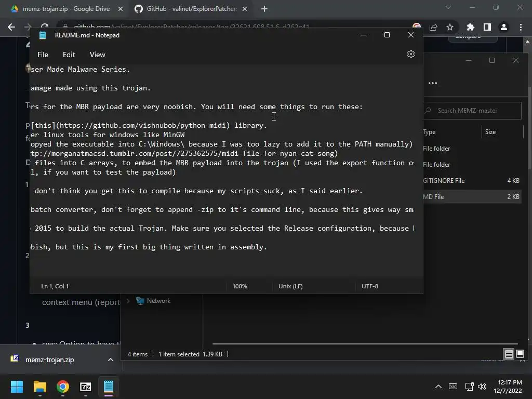Maximize the Notepad window
The height and width of the screenshot is (399, 532).
(x=387, y=35)
